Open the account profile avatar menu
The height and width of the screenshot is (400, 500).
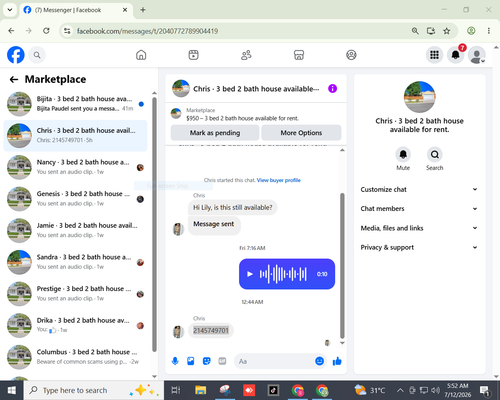point(477,55)
